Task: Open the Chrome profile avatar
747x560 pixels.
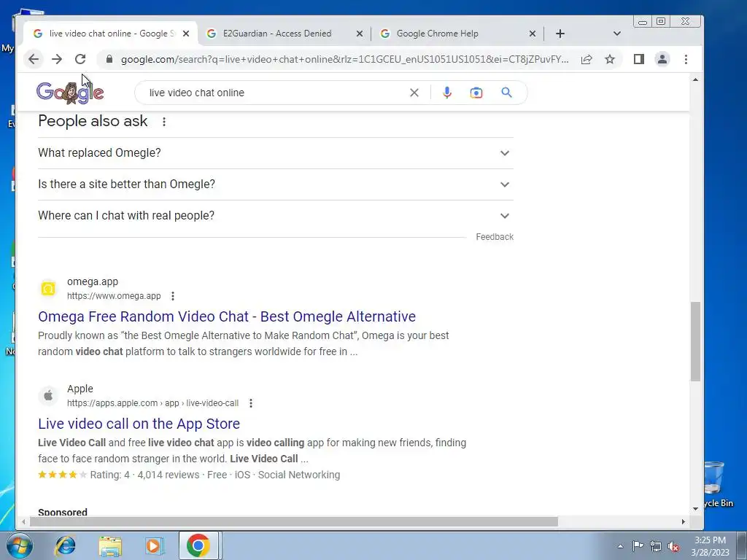Action: pyautogui.click(x=662, y=59)
